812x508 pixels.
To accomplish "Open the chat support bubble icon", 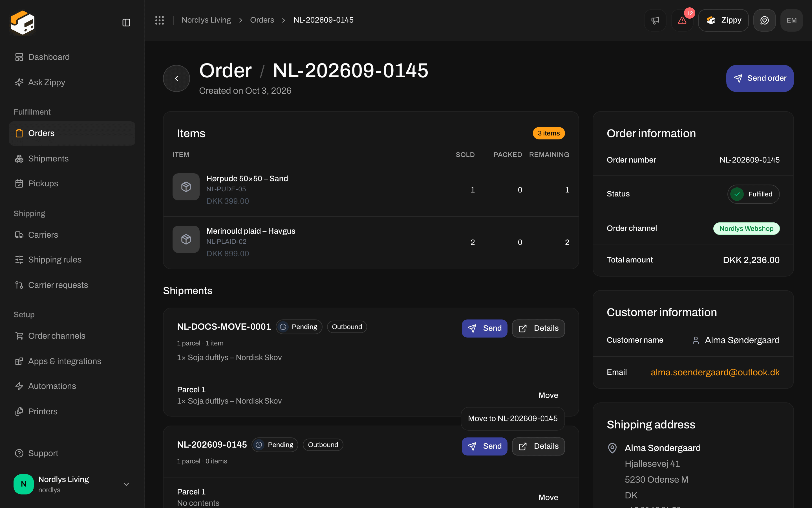I will coord(764,20).
